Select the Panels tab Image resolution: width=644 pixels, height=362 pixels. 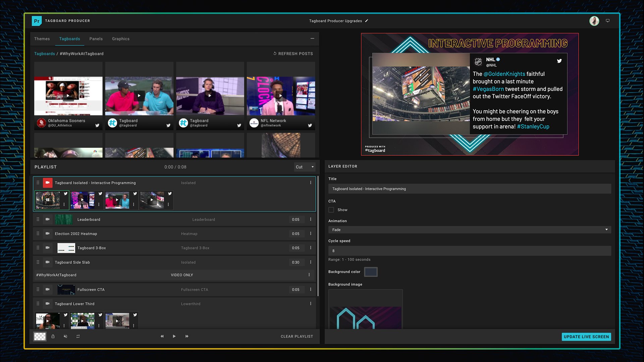pos(96,39)
